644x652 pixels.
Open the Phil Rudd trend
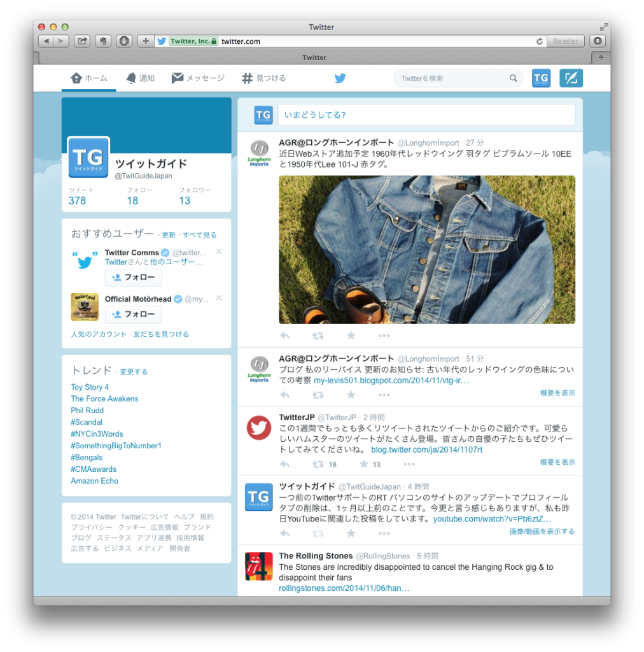87,411
